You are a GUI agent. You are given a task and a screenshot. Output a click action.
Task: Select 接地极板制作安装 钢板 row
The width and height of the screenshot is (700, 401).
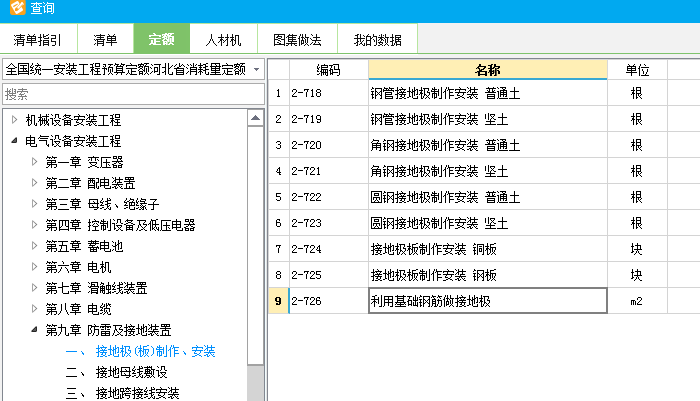488,274
